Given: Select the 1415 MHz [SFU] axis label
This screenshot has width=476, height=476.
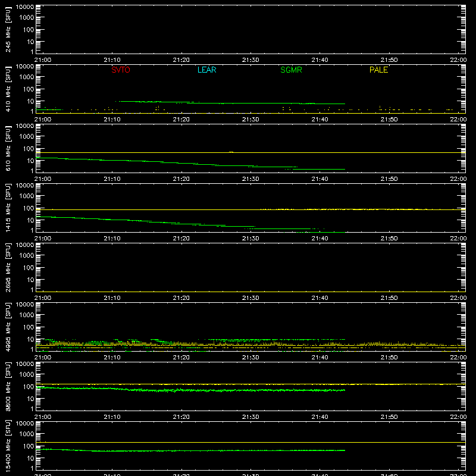Looking at the screenshot, I should click(8, 208).
